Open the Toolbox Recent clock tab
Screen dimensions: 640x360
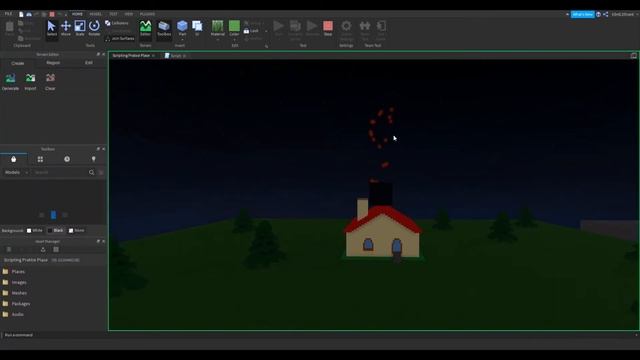click(x=67, y=159)
